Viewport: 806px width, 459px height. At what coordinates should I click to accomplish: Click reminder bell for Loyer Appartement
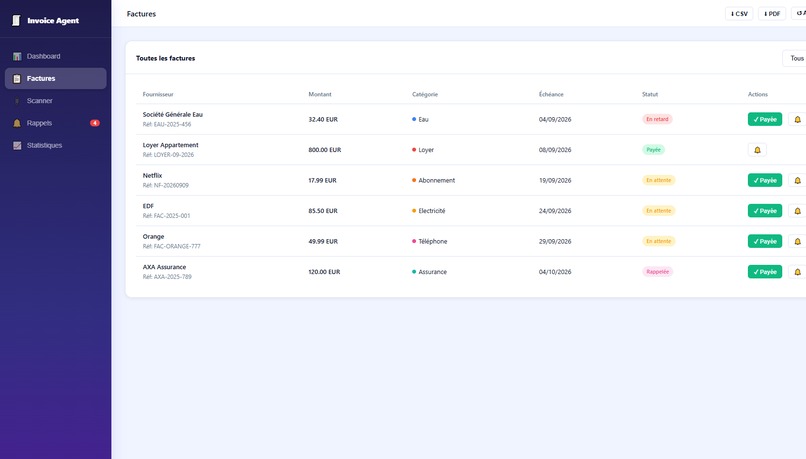tap(757, 150)
